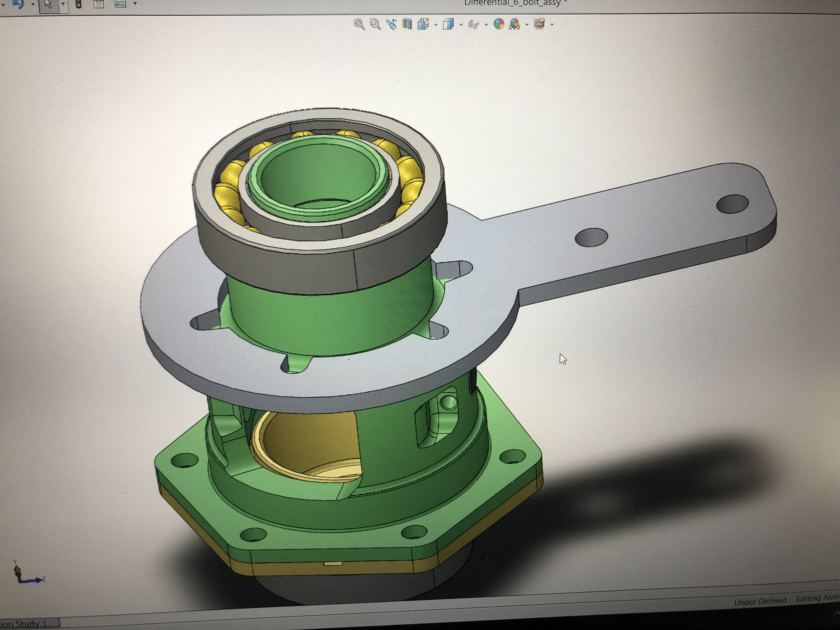Click the wrench handle's outer bolt hole
Screen dimensions: 840x630
pyautogui.click(x=732, y=204)
